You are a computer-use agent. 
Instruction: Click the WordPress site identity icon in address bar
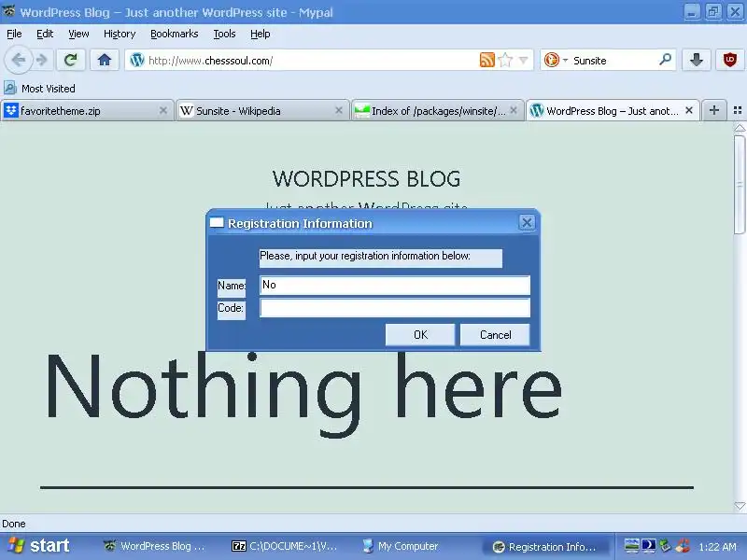coord(137,60)
